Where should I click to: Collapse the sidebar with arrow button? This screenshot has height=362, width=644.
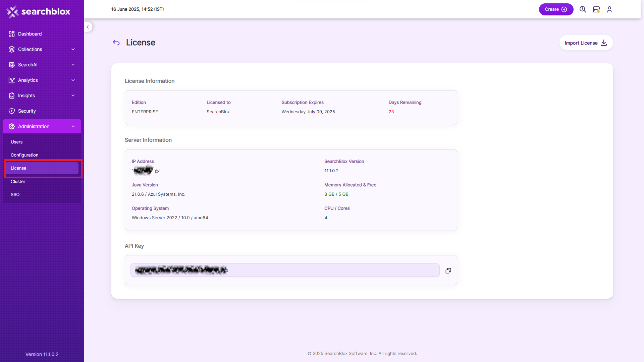[x=88, y=27]
